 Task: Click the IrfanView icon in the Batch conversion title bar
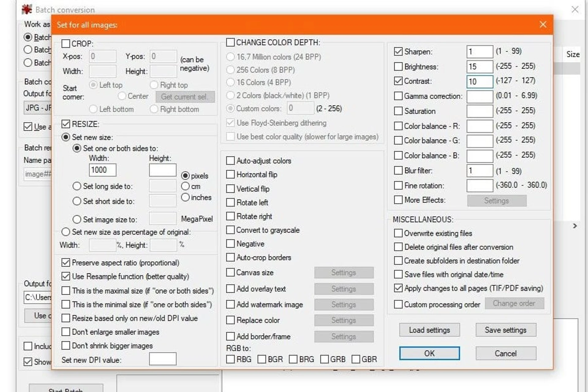point(27,9)
